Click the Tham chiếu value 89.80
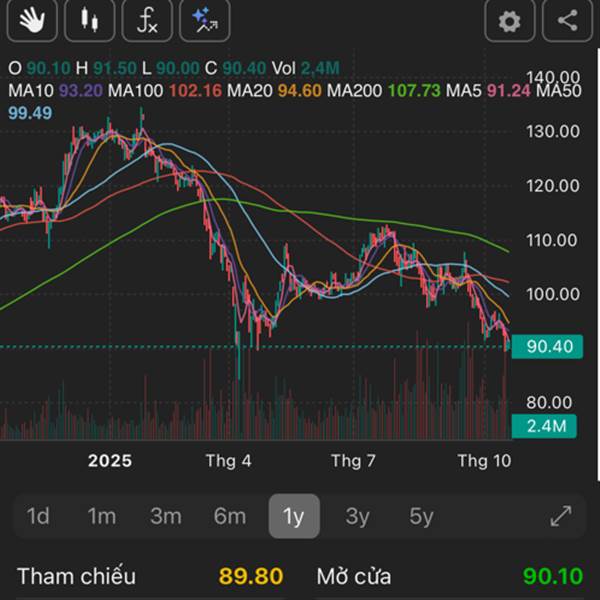Viewport: 600px width, 600px height. (x=251, y=576)
